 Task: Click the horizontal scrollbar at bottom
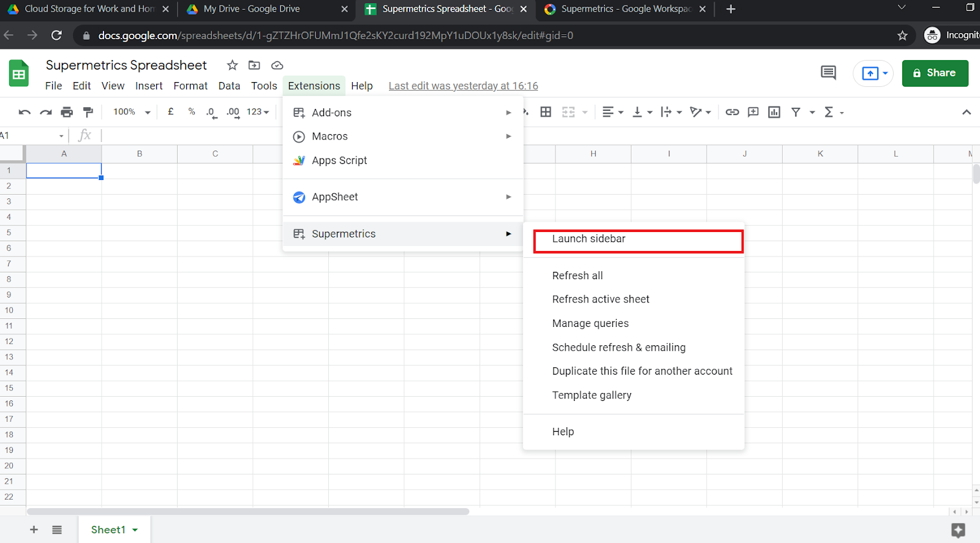click(x=248, y=511)
